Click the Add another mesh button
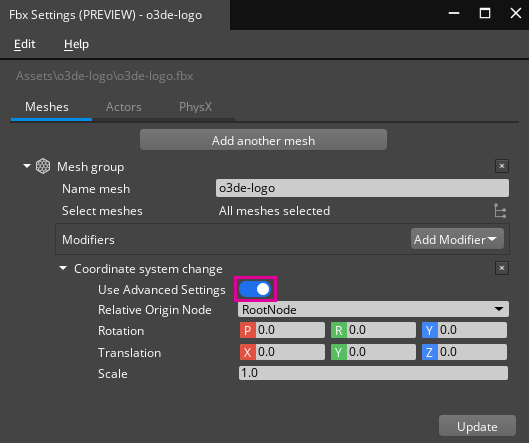 click(x=263, y=140)
